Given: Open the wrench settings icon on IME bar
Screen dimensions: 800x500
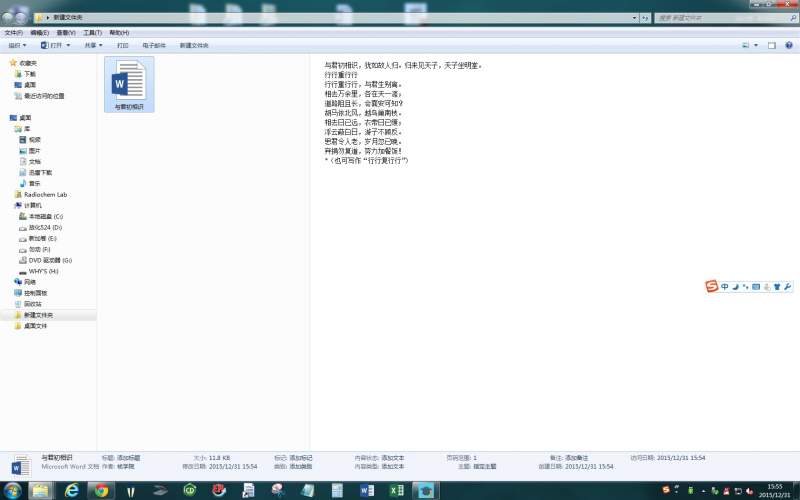Looking at the screenshot, I should pyautogui.click(x=787, y=287).
